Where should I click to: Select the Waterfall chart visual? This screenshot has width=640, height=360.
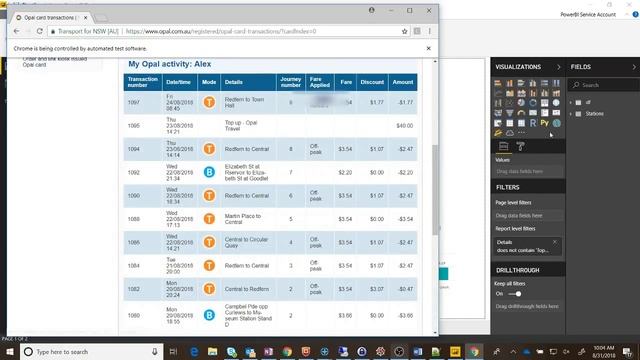[x=498, y=103]
